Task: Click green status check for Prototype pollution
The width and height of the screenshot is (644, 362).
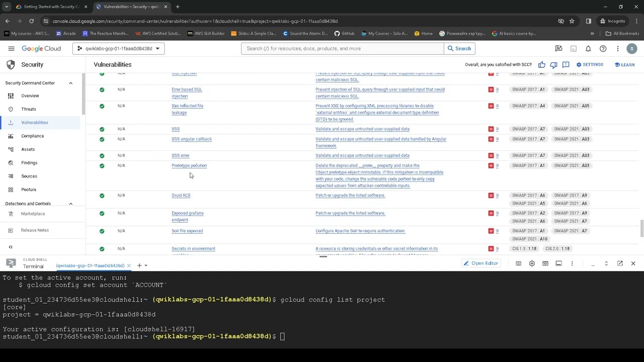Action: coord(102,165)
